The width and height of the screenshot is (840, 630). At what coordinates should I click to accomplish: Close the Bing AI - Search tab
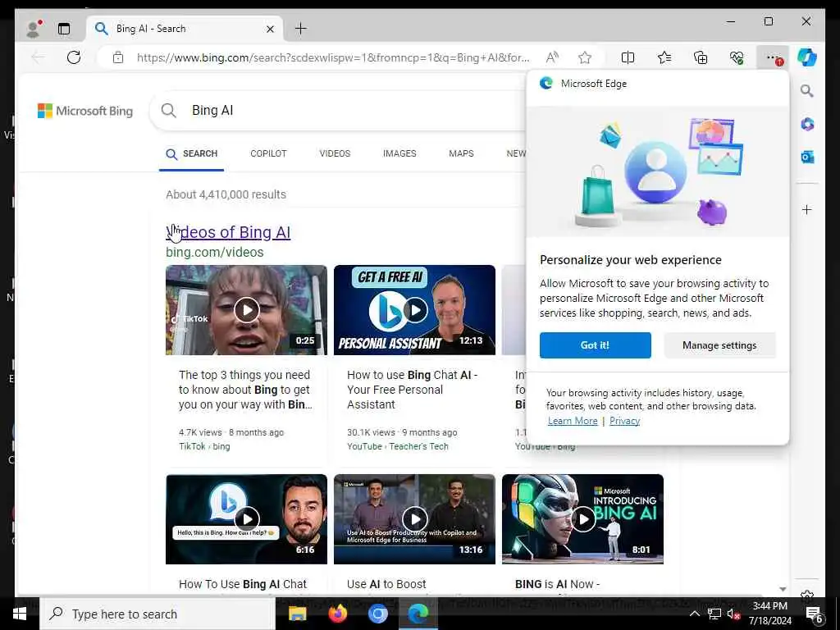coord(271,29)
